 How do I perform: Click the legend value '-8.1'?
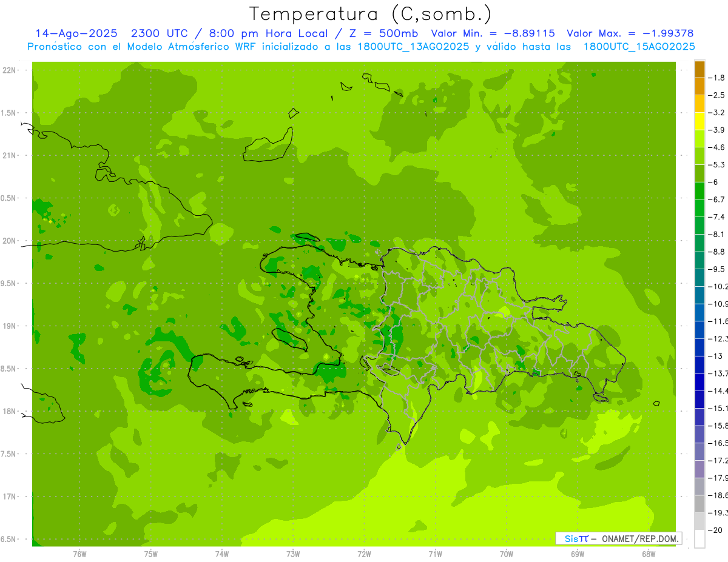click(x=716, y=234)
